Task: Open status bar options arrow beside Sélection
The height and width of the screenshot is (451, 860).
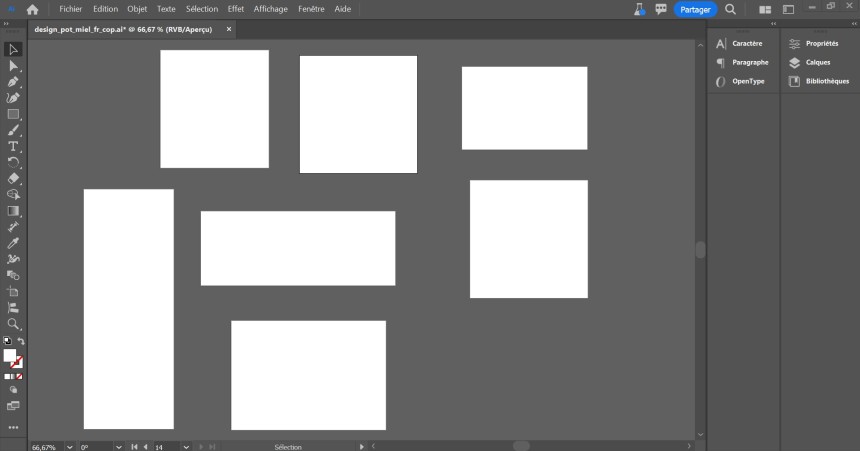Action: coord(361,447)
